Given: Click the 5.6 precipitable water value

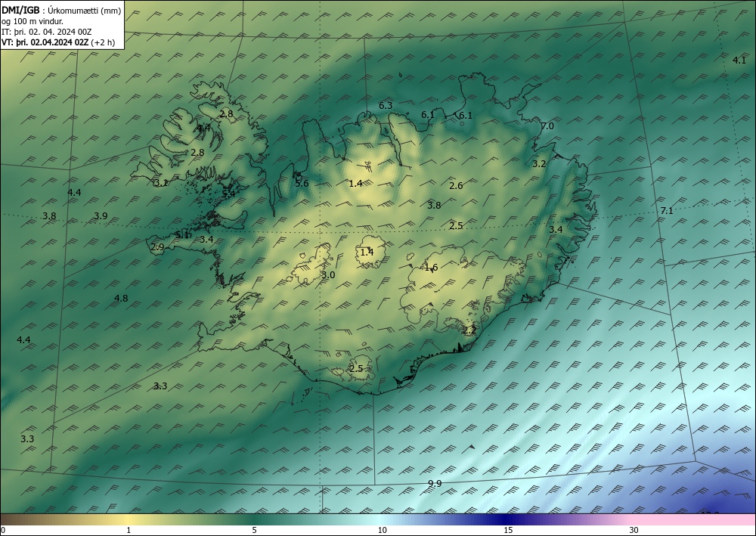Looking at the screenshot, I should tap(302, 183).
